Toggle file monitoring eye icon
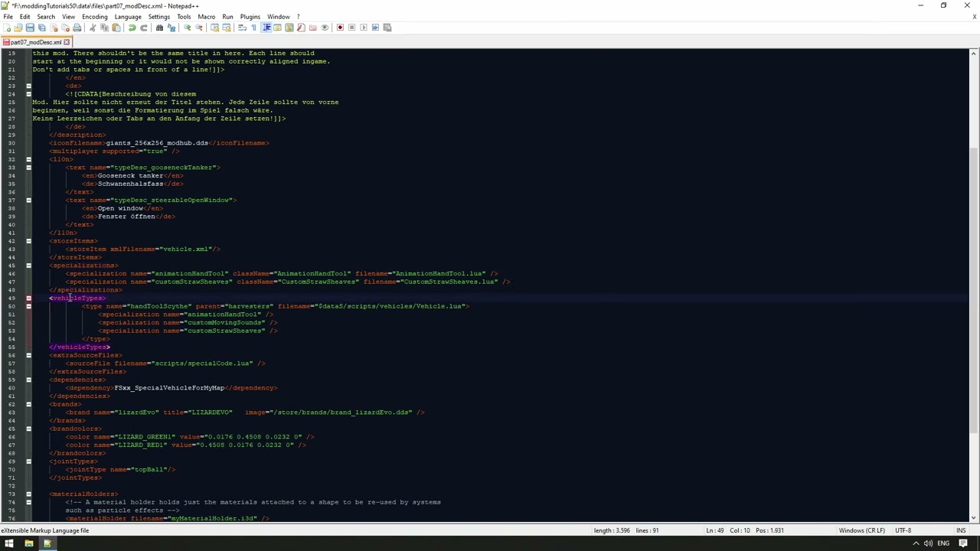 point(325,28)
